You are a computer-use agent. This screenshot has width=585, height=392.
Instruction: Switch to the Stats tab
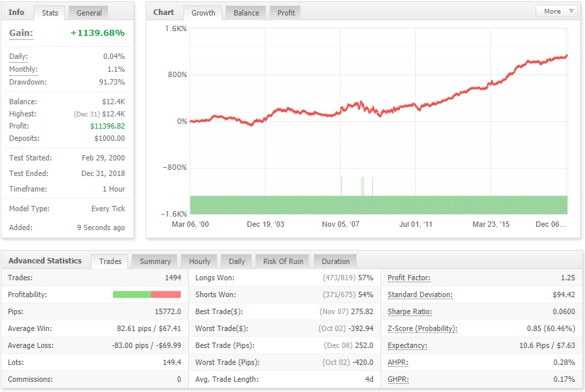point(50,13)
